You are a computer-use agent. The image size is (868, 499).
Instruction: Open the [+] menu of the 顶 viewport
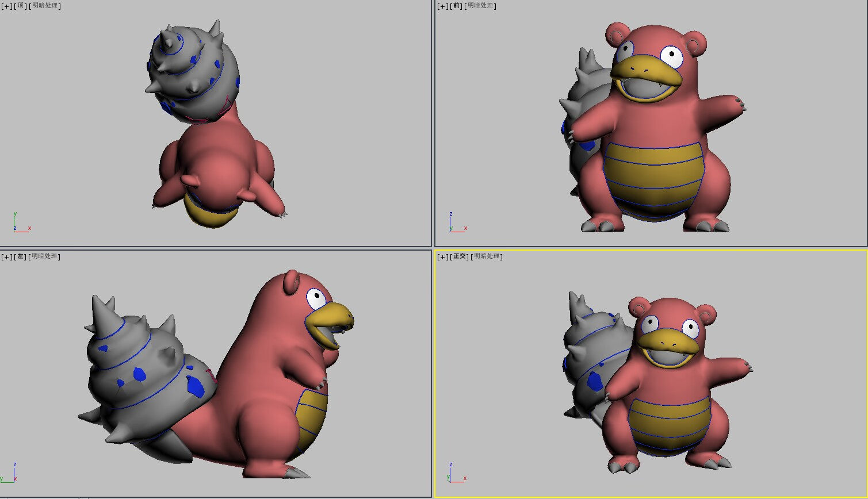[6, 6]
